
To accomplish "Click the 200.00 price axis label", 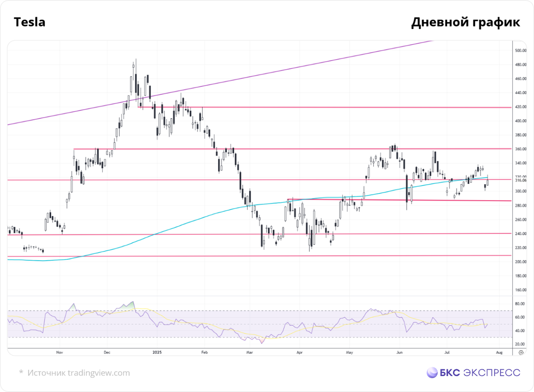I will (x=521, y=262).
